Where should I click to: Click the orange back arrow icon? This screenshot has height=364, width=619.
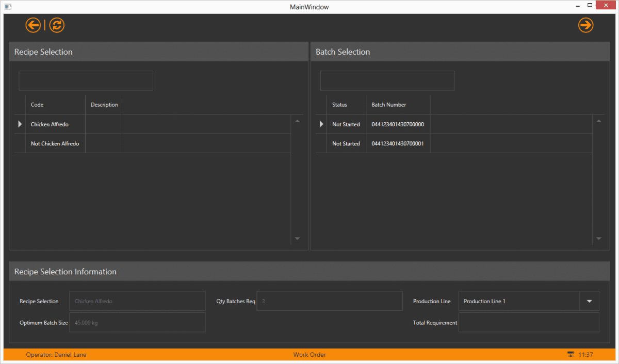point(33,25)
